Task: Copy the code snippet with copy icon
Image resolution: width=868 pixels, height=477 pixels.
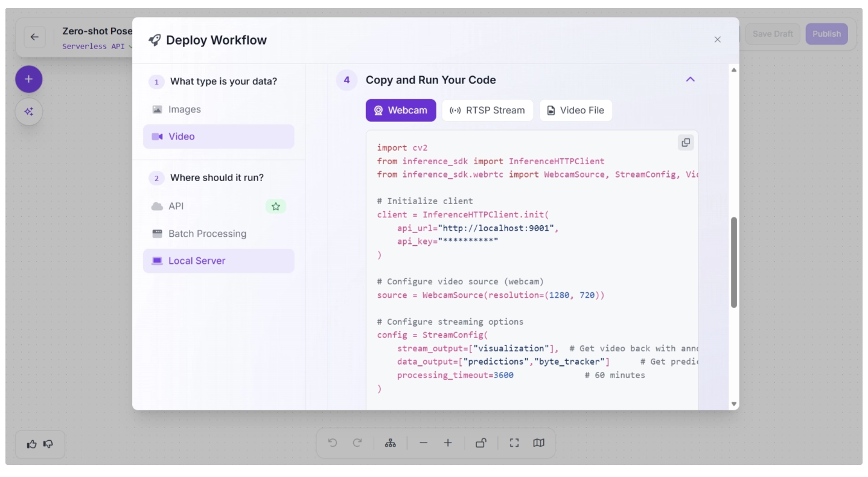Action: click(686, 142)
